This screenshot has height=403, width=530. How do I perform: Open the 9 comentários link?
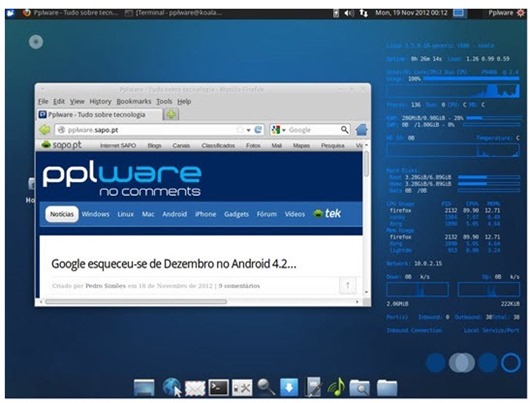tap(239, 286)
